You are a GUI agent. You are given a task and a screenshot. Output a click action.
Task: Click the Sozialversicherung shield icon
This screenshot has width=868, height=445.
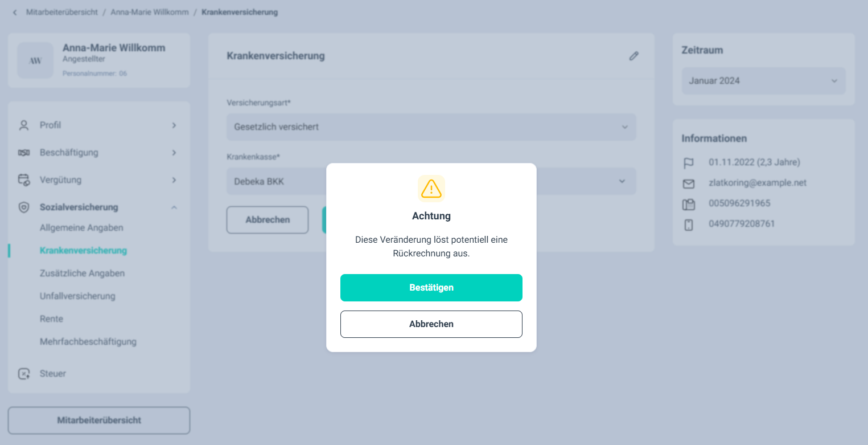[x=23, y=207]
